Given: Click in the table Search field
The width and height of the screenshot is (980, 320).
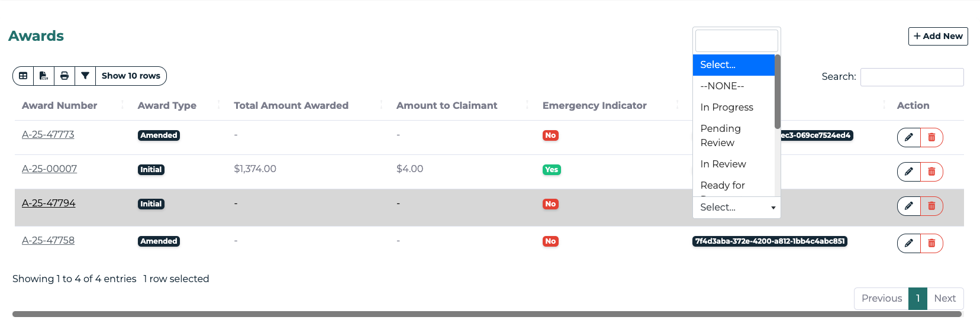Looking at the screenshot, I should click(x=911, y=77).
